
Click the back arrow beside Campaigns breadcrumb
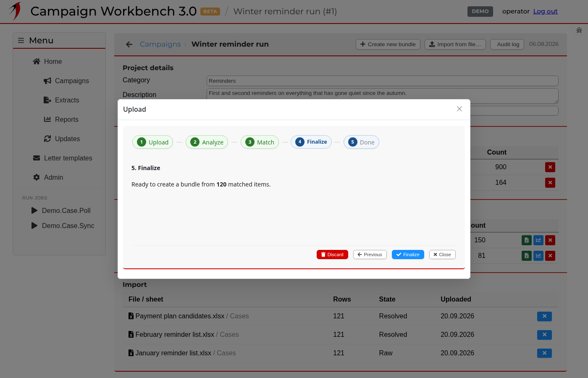pos(129,44)
